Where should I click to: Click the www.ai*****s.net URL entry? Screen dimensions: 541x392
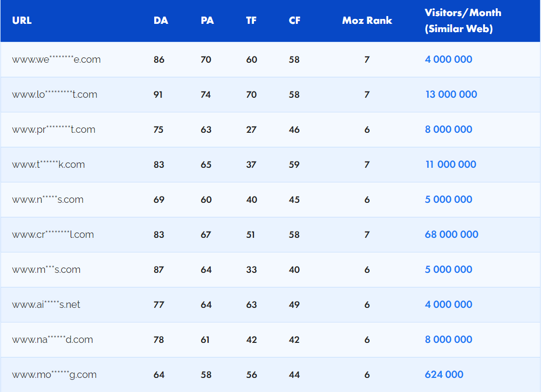pos(46,304)
